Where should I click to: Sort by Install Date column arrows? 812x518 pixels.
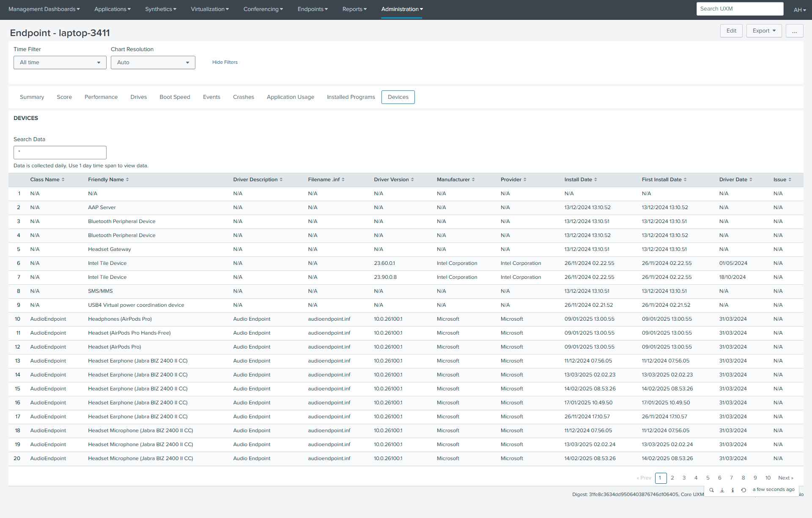[595, 180]
